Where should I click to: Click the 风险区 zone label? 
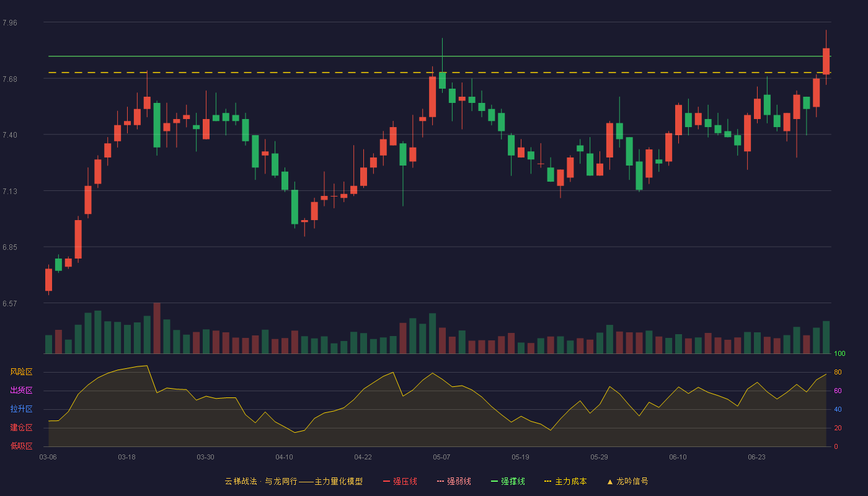[21, 372]
